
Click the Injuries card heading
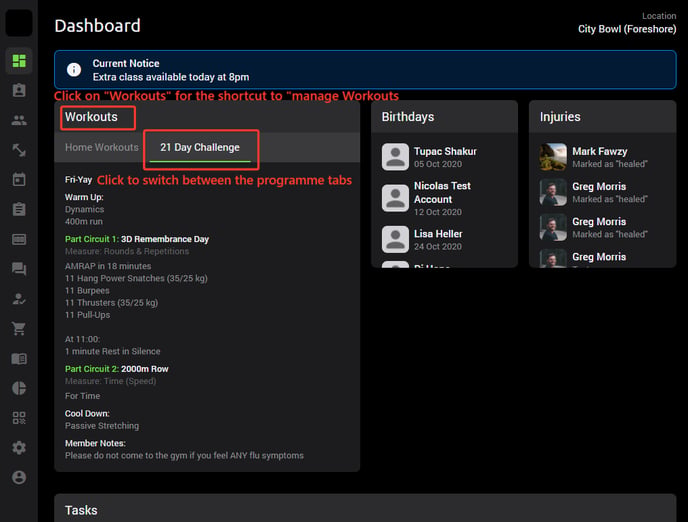pyautogui.click(x=560, y=117)
